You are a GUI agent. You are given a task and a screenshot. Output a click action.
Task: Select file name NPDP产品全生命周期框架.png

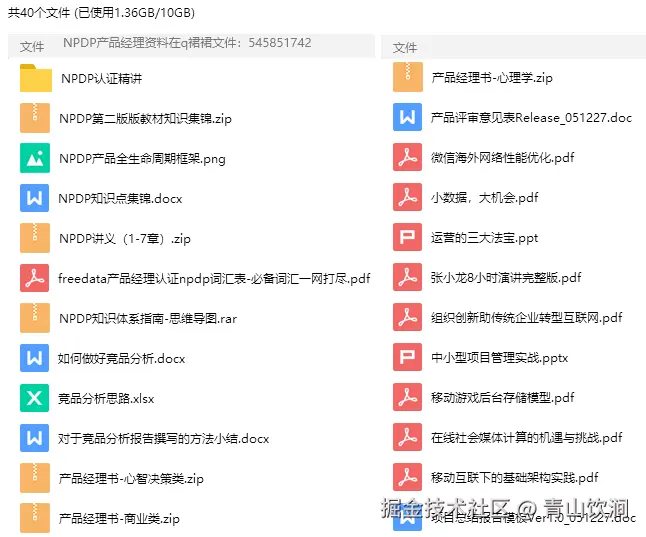click(x=143, y=159)
